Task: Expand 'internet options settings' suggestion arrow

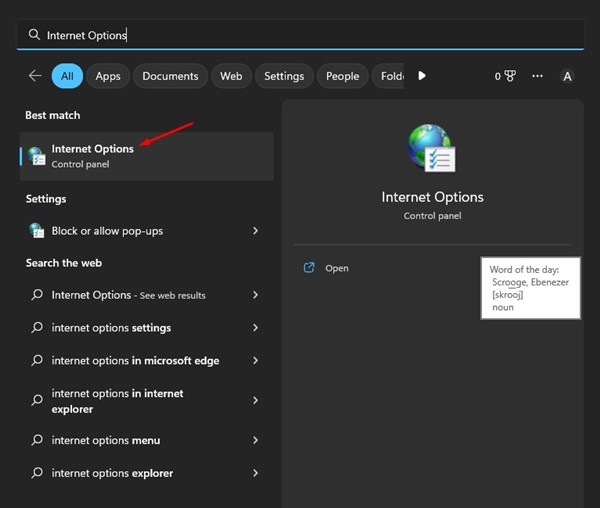Action: [x=256, y=328]
